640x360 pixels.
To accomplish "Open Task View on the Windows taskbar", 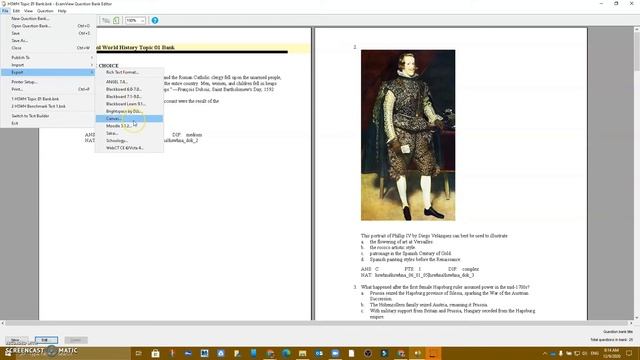I will point(139,353).
